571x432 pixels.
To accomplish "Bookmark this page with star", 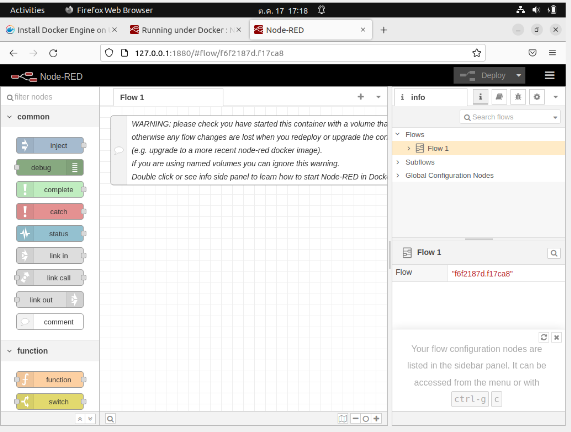I will 476,53.
